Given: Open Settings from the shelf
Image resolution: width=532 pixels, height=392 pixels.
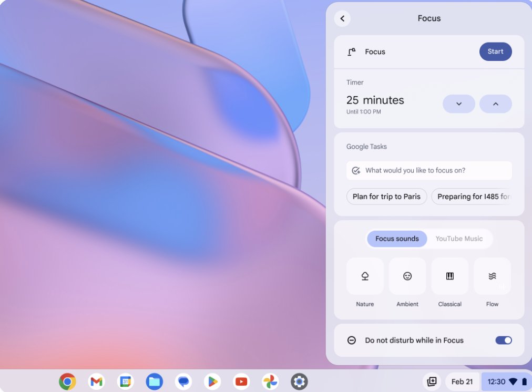Looking at the screenshot, I should click(x=299, y=381).
